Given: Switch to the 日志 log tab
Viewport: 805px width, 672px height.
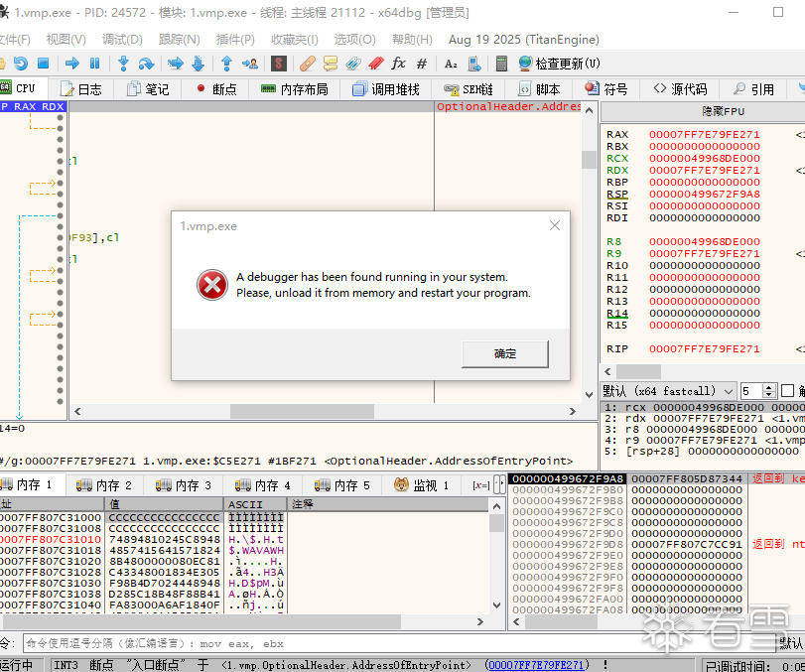Looking at the screenshot, I should (80, 89).
